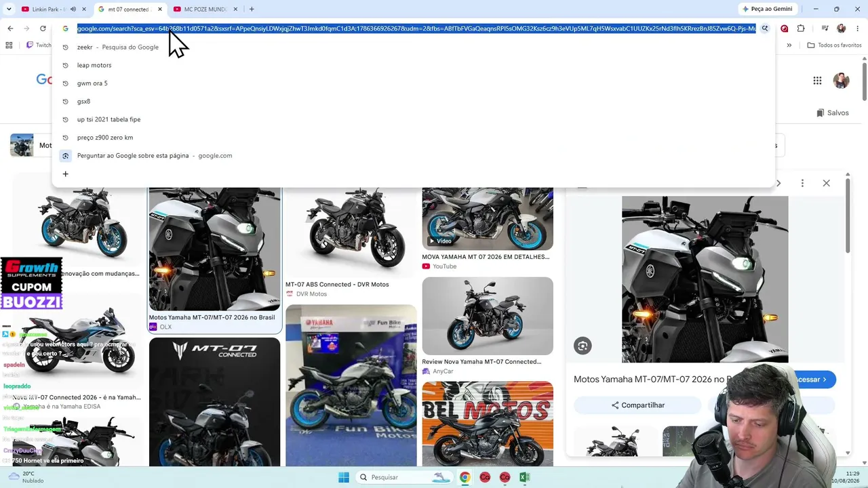
Task: Open the Extensions puzzle menu
Action: pyautogui.click(x=801, y=28)
